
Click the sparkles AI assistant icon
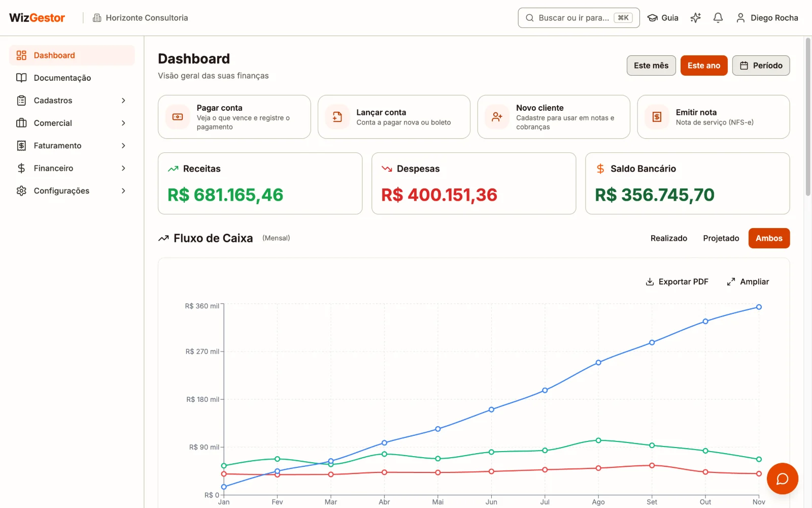pos(695,18)
